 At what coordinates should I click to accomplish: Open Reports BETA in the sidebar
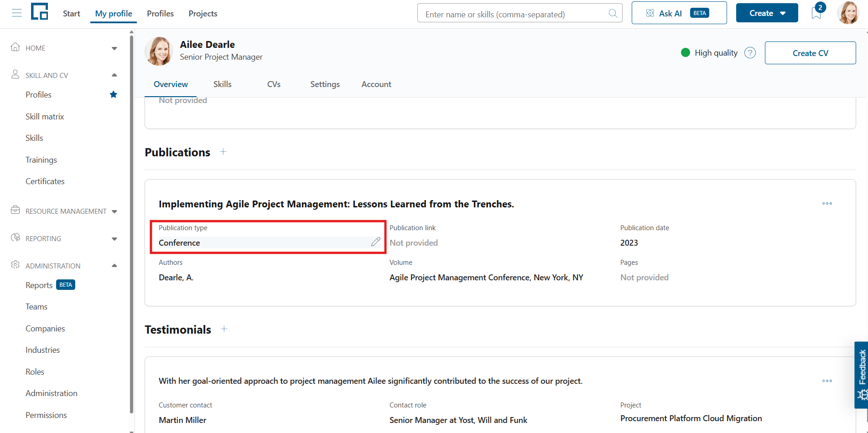coord(50,285)
